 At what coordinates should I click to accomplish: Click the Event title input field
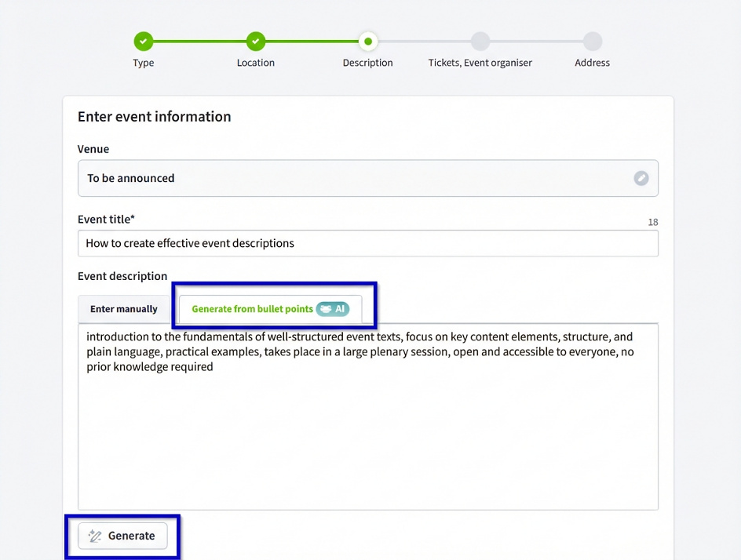pos(367,243)
